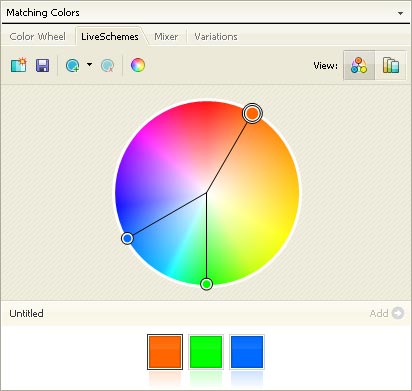
Task: Select the green handle on the wheel
Action: [206, 284]
